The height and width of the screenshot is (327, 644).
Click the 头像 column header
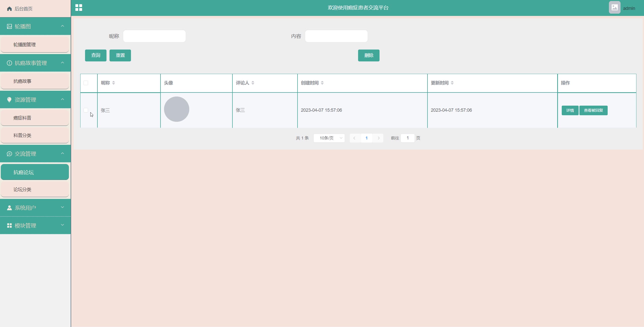pyautogui.click(x=169, y=83)
